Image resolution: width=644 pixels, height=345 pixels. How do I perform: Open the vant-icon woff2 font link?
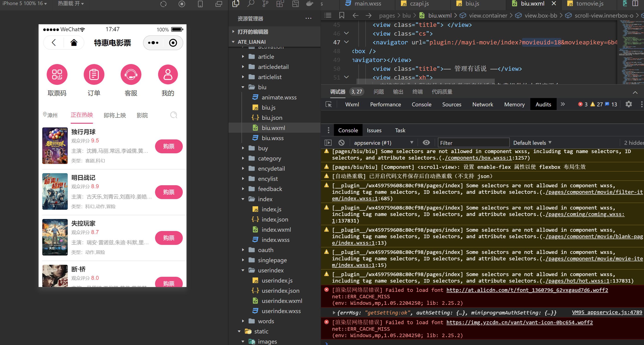click(x=519, y=322)
